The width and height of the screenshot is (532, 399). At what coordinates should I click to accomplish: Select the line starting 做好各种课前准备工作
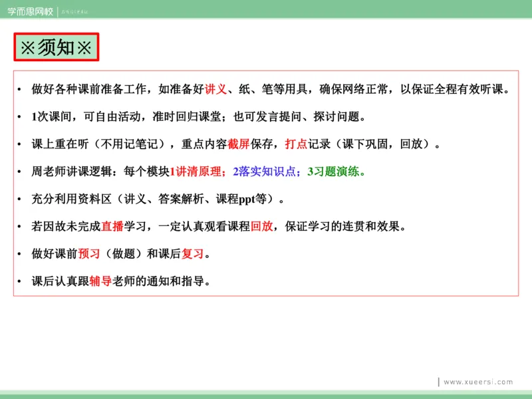(x=271, y=89)
